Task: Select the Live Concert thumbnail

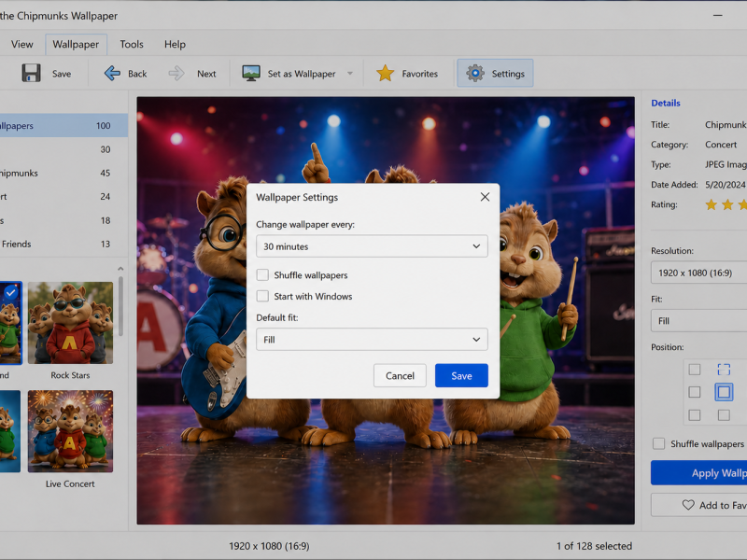Action: tap(70, 431)
